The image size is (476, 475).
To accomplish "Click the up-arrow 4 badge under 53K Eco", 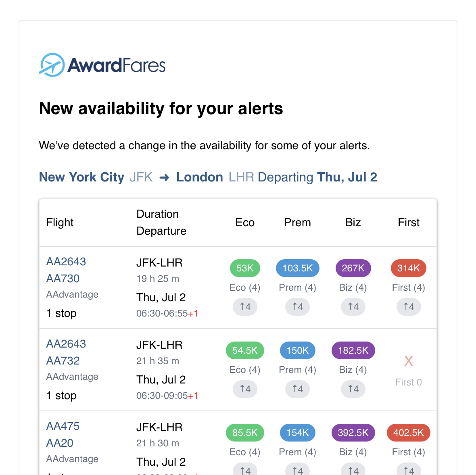I will (245, 307).
